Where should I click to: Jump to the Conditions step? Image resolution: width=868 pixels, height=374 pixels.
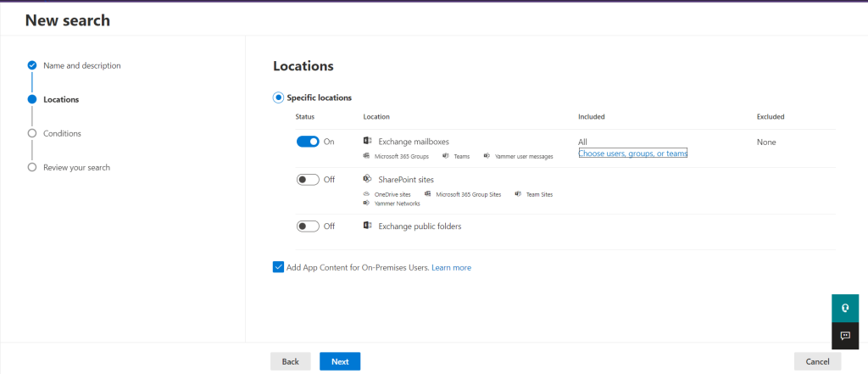tap(62, 133)
